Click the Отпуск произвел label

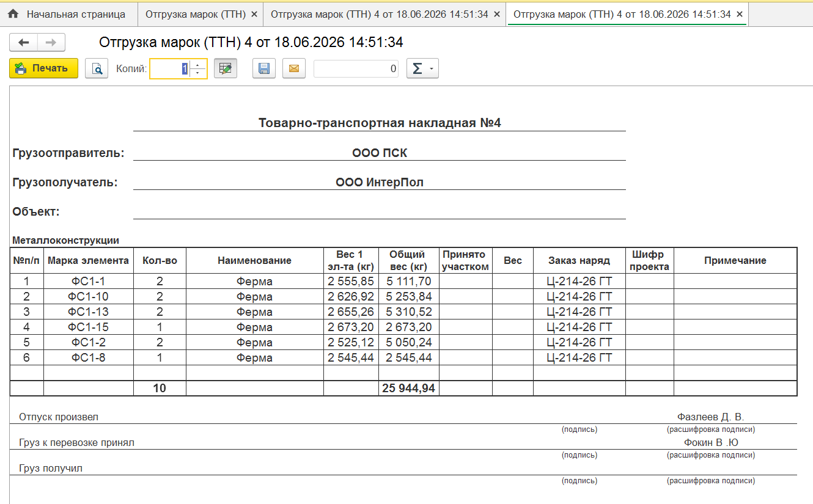(59, 417)
